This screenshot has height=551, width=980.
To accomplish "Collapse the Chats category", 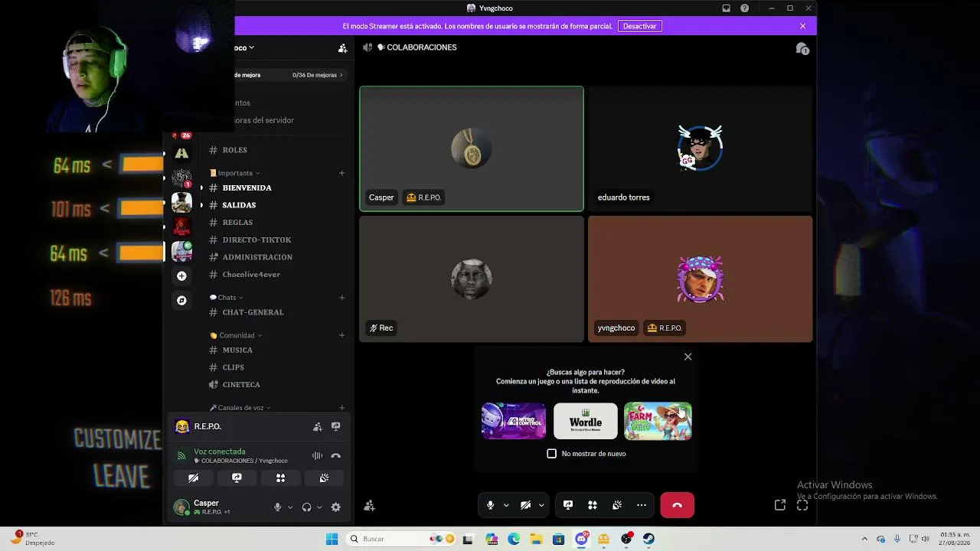I will [x=227, y=298].
